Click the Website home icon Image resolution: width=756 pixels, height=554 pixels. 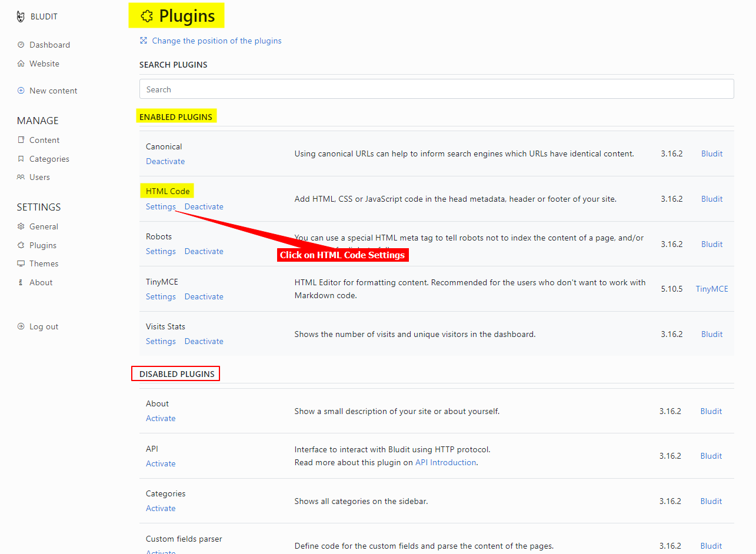pyautogui.click(x=21, y=64)
